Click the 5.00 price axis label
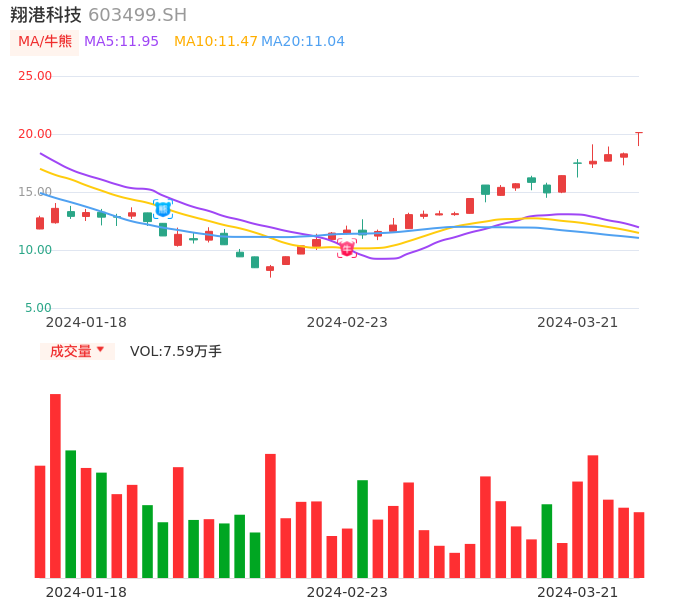Image resolution: width=686 pixels, height=606 pixels. coord(39,308)
